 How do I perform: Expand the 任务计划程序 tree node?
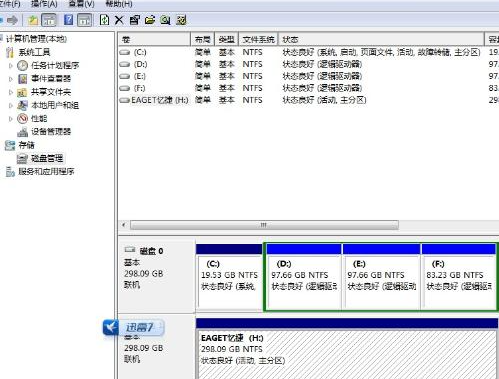(x=11, y=66)
